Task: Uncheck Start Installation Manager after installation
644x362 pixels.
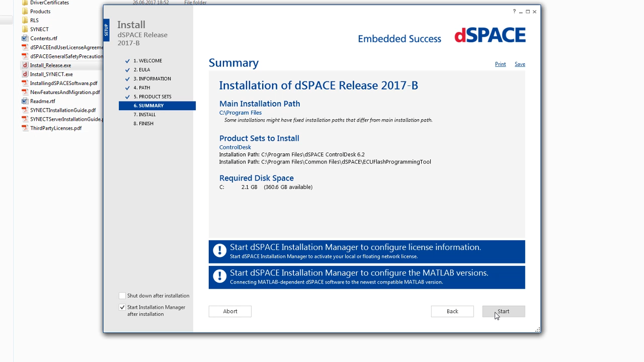Action: 122,307
